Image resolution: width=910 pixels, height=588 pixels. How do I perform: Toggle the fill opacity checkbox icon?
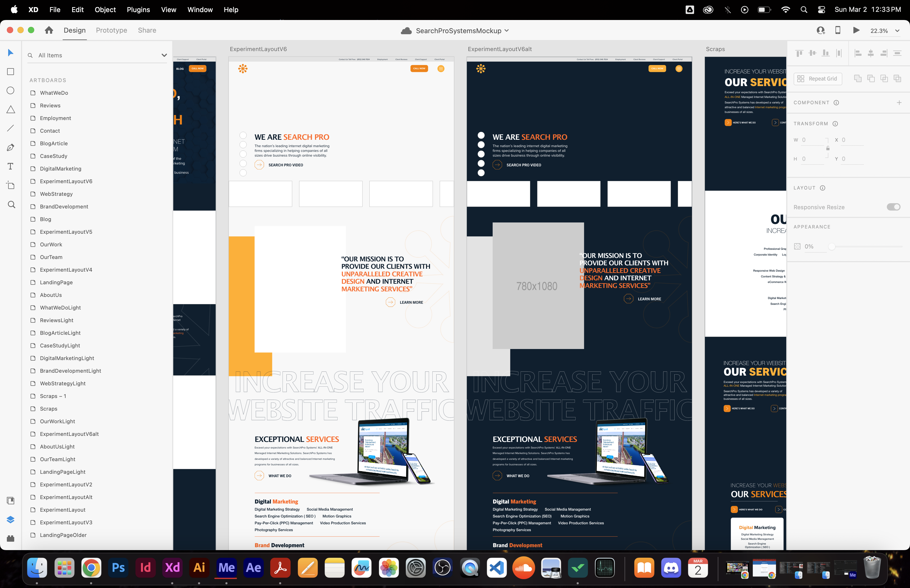pos(797,246)
